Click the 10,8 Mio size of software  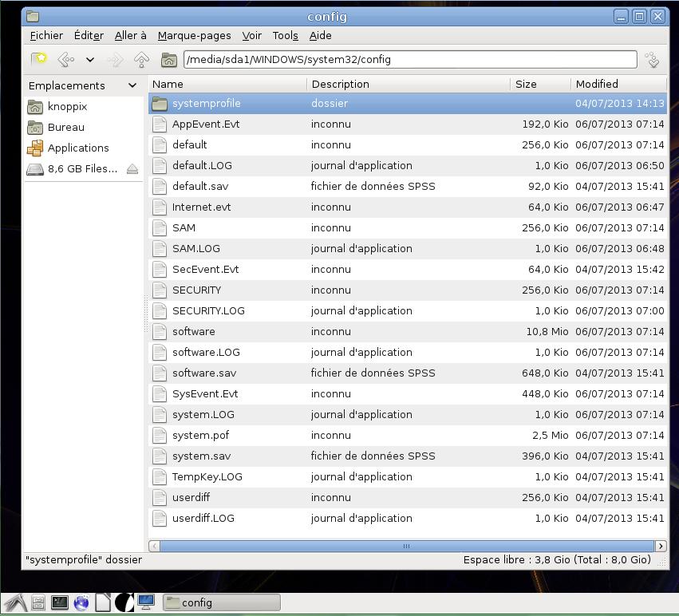[547, 332]
